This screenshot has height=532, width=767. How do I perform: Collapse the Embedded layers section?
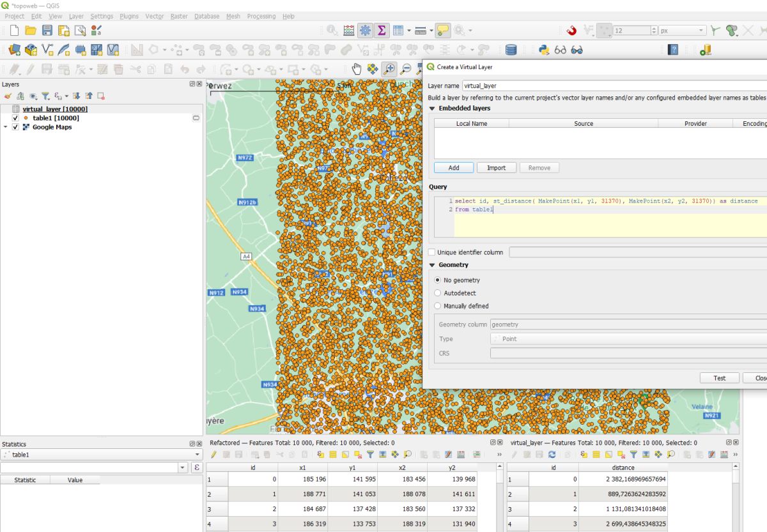(x=431, y=109)
